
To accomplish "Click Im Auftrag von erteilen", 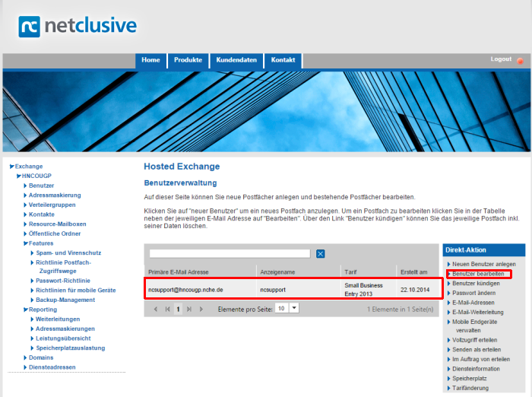I will (481, 359).
